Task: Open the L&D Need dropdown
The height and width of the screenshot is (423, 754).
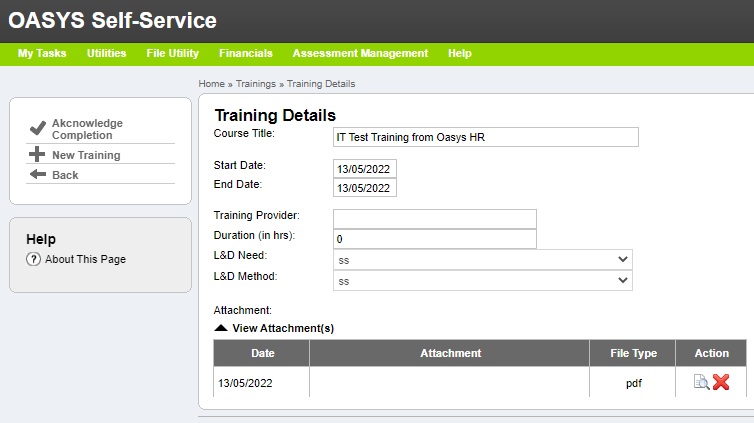Action: (x=483, y=260)
